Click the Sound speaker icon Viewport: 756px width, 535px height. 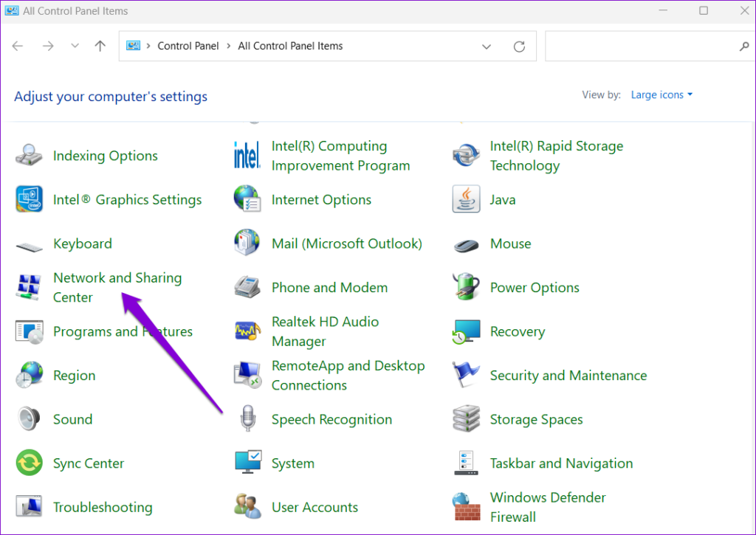[29, 419]
